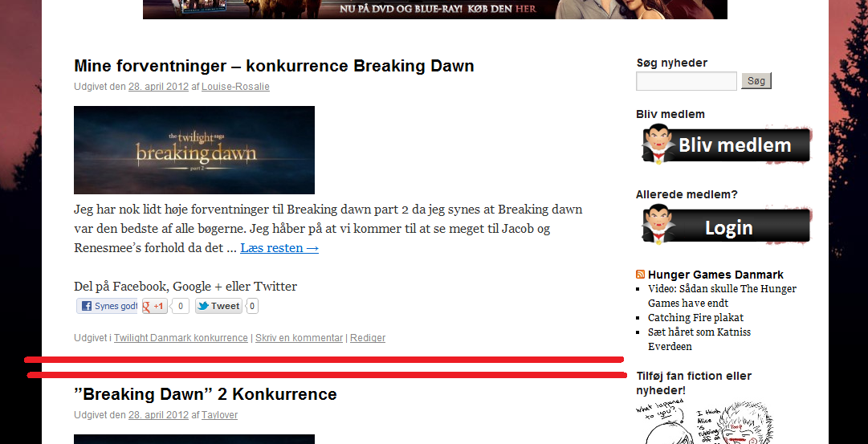This screenshot has width=868, height=444.
Task: Open the Catching Fire plakat link
Action: coord(696,318)
